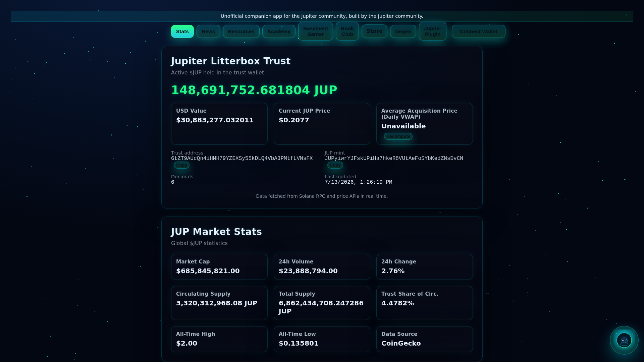Open the Jupiter Plugin tab

pyautogui.click(x=433, y=31)
